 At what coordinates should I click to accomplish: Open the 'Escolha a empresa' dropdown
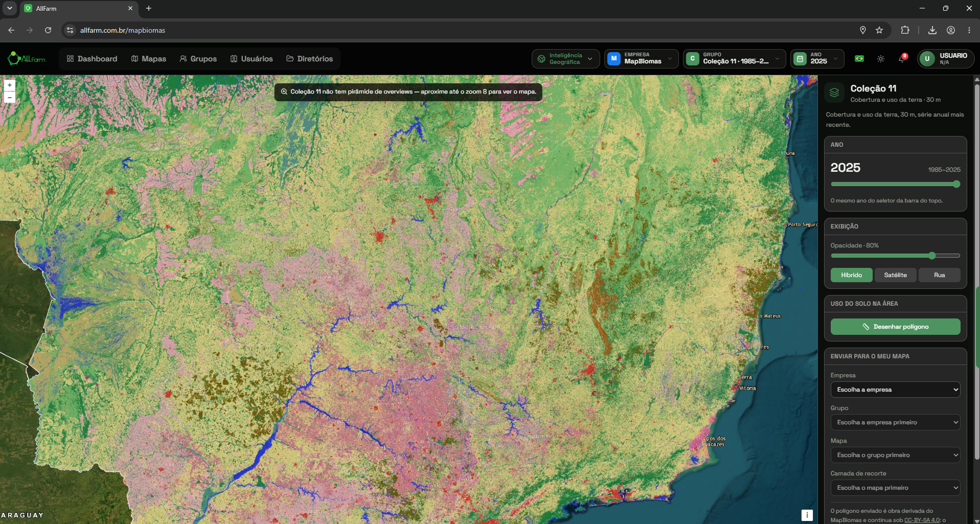coord(896,390)
